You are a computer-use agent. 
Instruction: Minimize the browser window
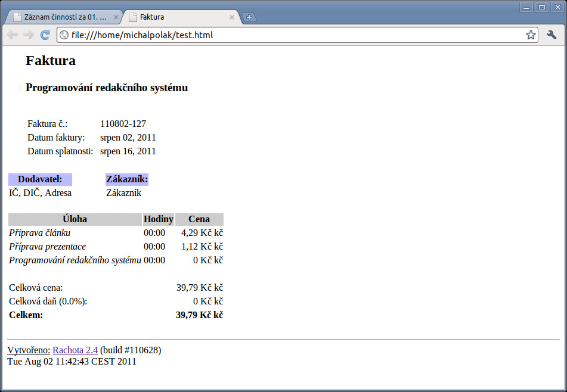tap(526, 7)
